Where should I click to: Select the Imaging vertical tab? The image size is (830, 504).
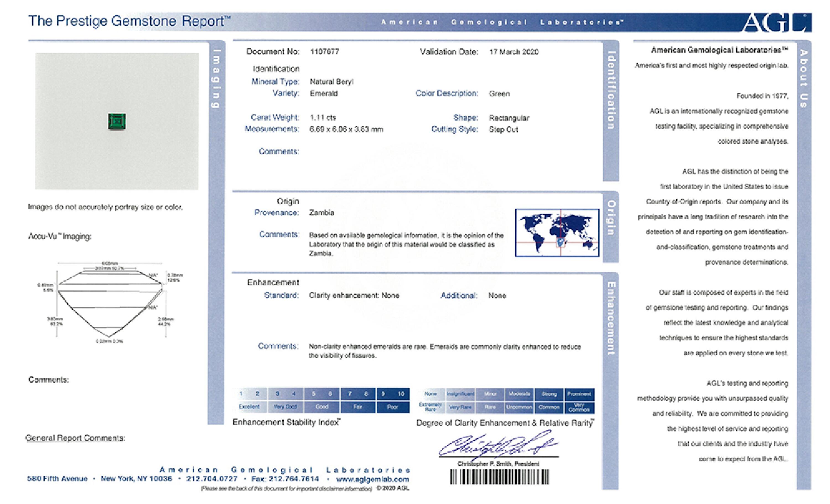216,79
